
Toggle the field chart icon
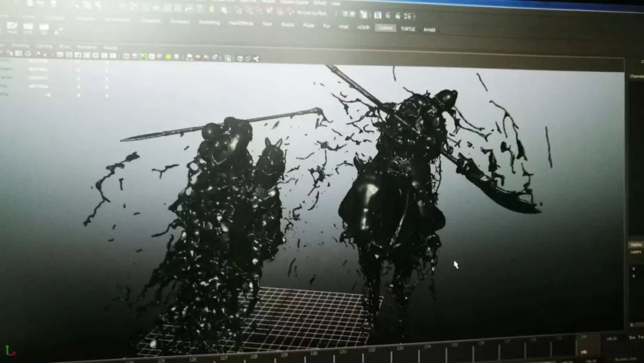[x=95, y=55]
